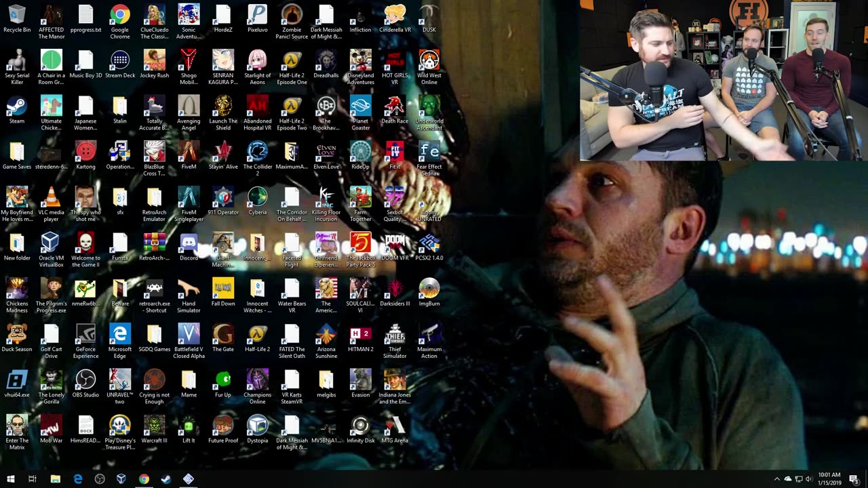Open the Warcraft III desktop icon
The width and height of the screenshot is (868, 488).
[x=154, y=430]
